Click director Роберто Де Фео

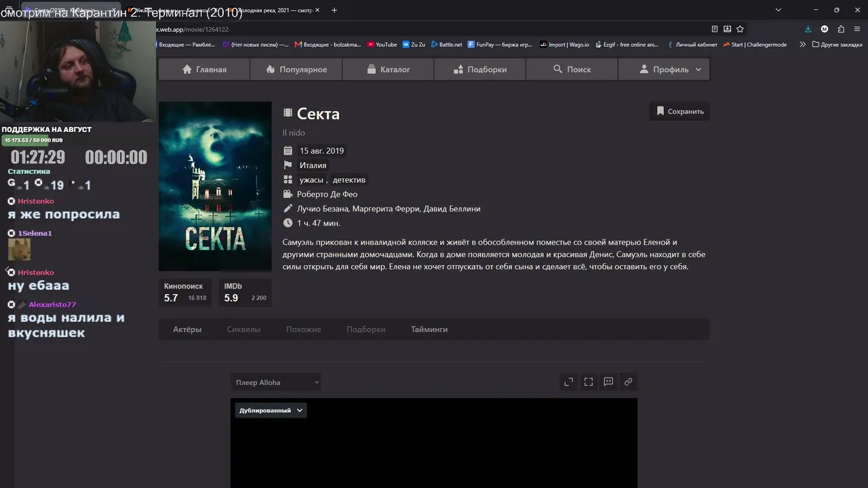coord(327,194)
